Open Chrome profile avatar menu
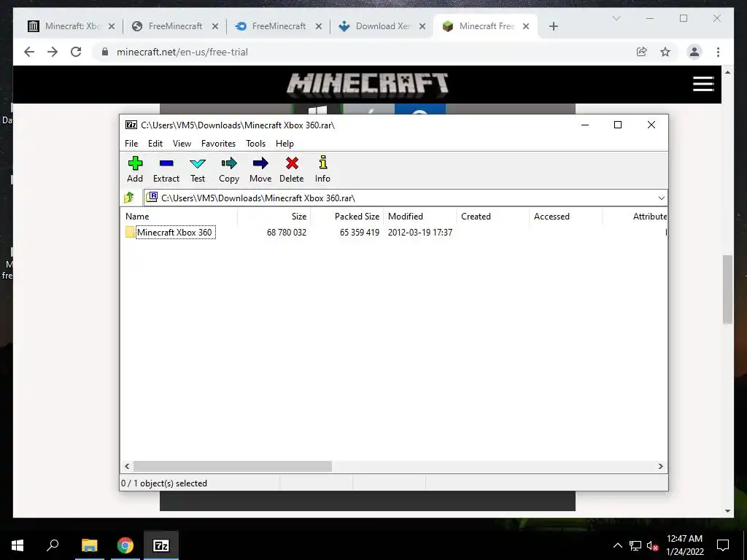The image size is (747, 560). pyautogui.click(x=694, y=52)
